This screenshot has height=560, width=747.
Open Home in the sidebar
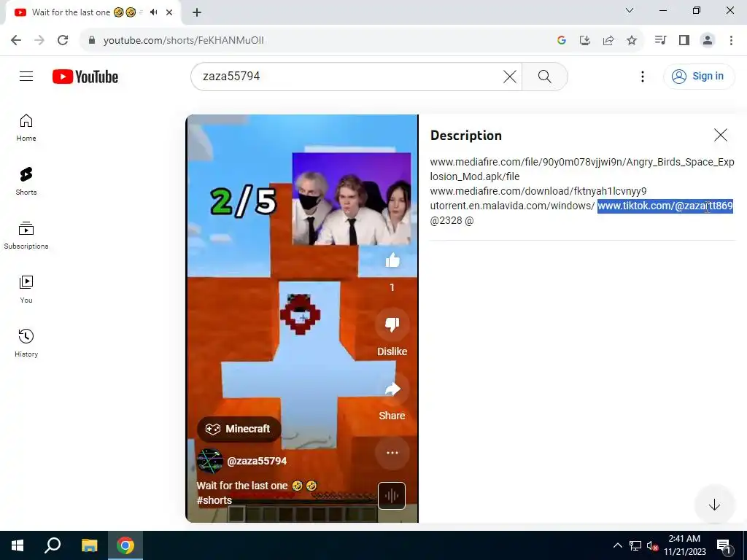tap(26, 128)
